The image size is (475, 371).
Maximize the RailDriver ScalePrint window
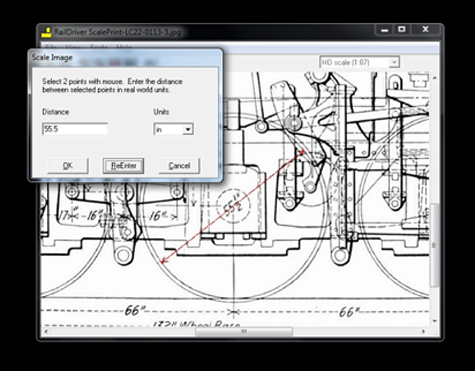(x=402, y=30)
